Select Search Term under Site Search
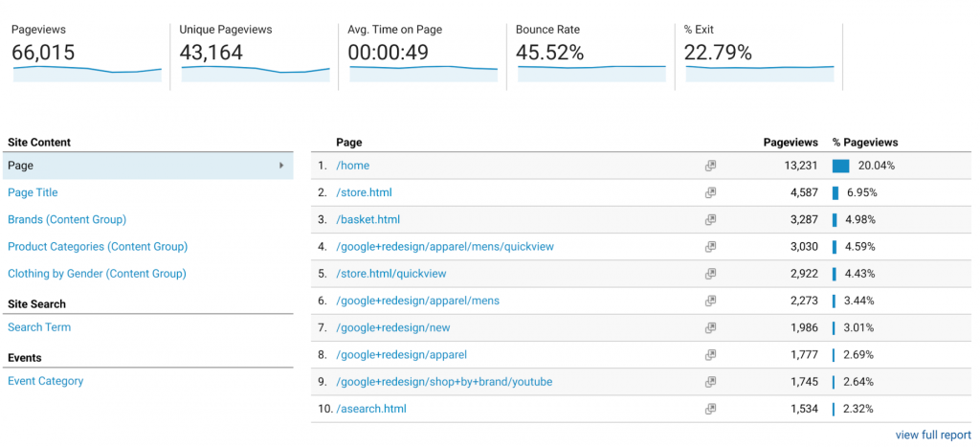Screen dimensions: 980x447 [38, 327]
